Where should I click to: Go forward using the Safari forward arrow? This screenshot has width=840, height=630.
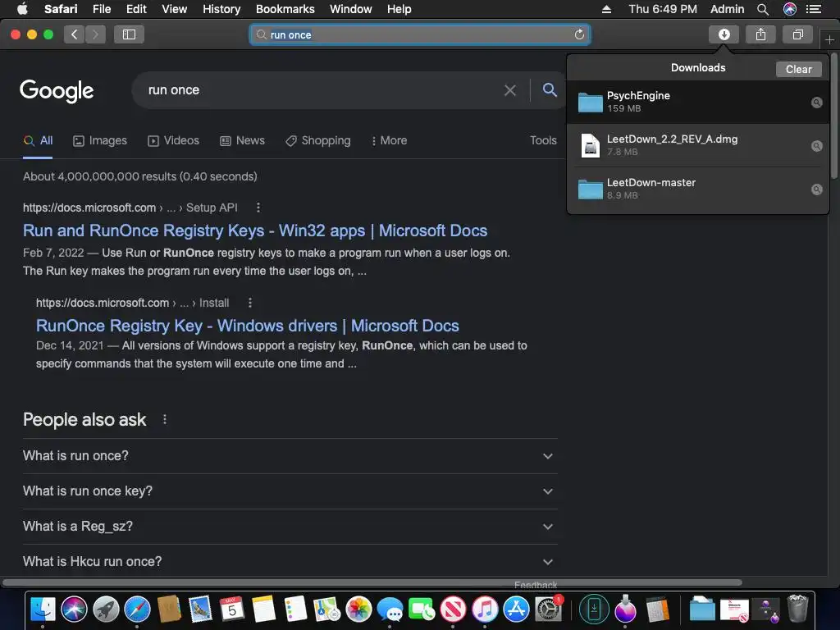coord(95,34)
